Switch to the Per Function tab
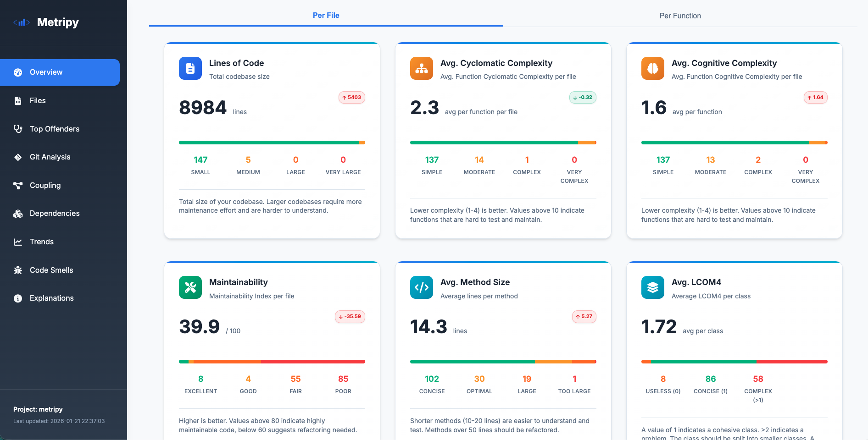Screen dimensions: 868x440 coord(680,16)
